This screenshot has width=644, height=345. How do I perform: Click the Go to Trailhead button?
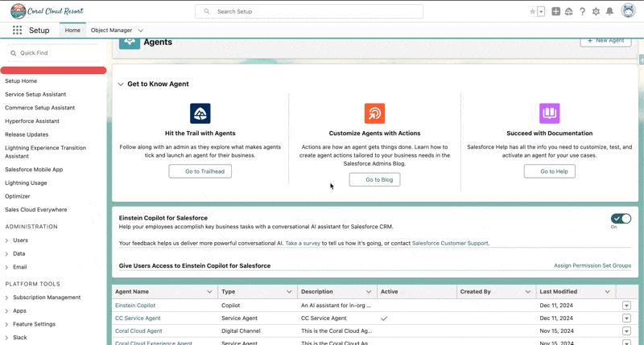pos(200,171)
